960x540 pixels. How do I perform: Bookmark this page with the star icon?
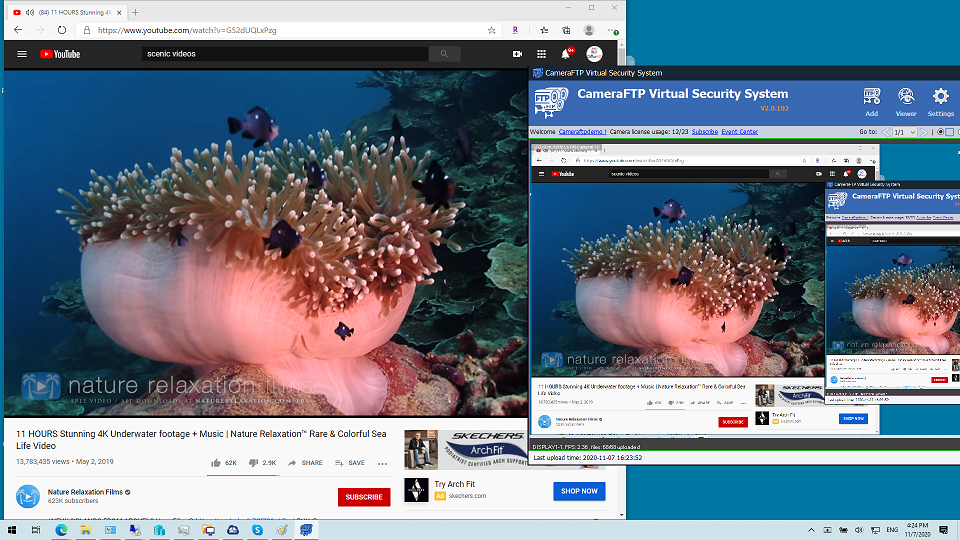pyautogui.click(x=491, y=30)
